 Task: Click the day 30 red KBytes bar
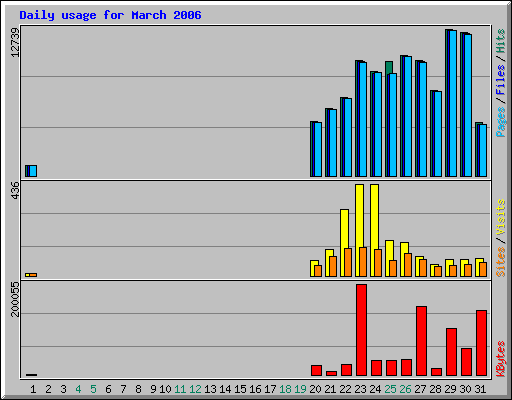tap(466, 362)
